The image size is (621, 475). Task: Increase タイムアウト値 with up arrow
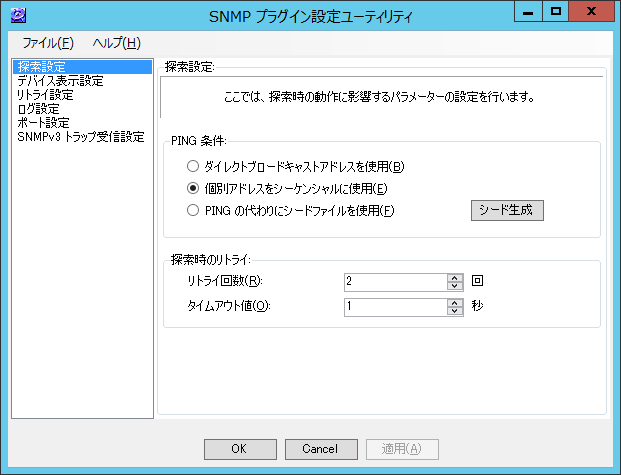[455, 303]
